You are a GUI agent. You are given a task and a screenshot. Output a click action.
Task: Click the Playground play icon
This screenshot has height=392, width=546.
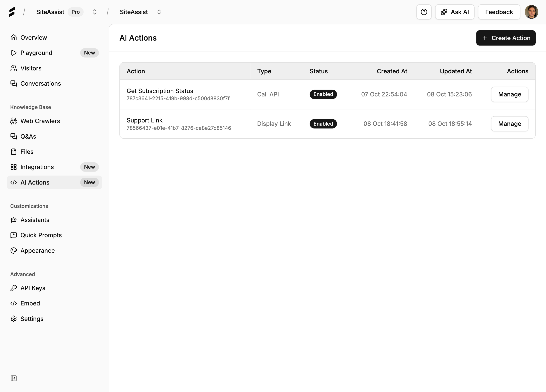pyautogui.click(x=14, y=53)
